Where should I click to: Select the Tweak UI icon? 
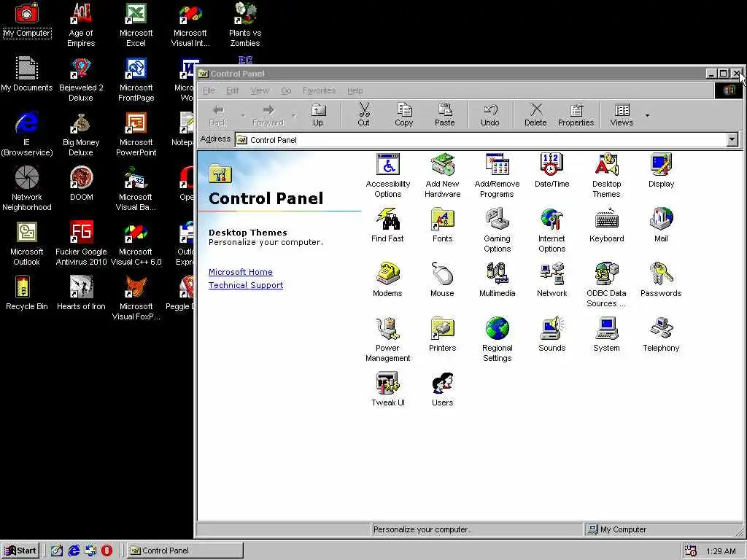point(388,389)
